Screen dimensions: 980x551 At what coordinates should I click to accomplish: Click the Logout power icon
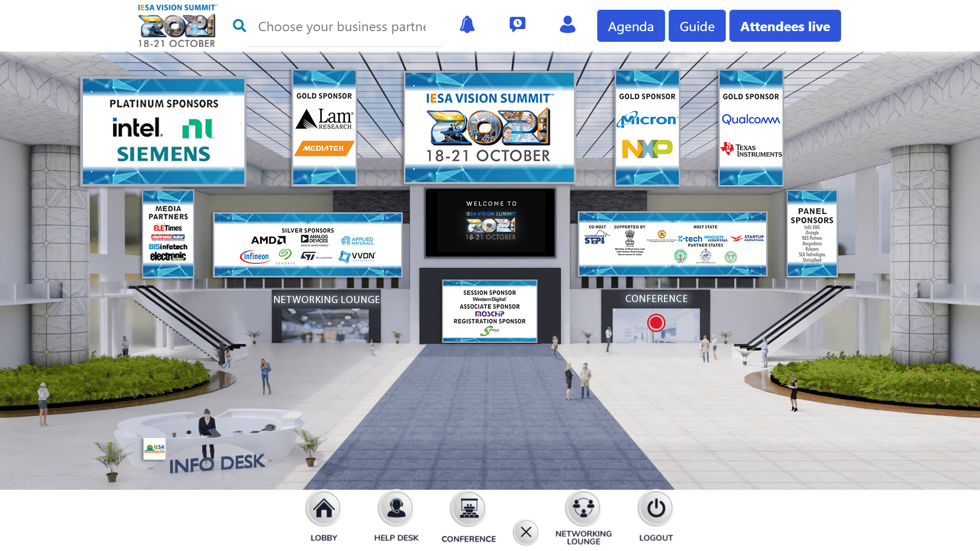click(x=656, y=508)
